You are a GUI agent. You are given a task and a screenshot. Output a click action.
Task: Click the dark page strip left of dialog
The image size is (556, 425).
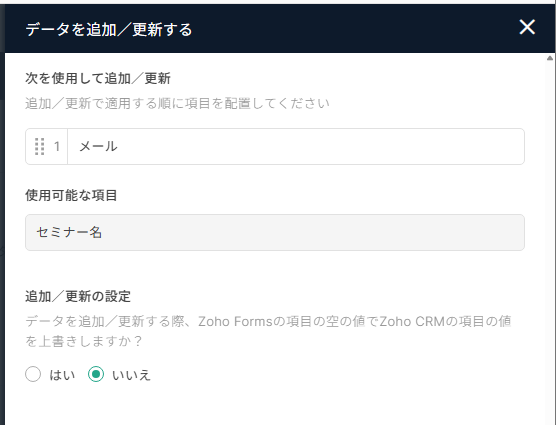click(2, 213)
